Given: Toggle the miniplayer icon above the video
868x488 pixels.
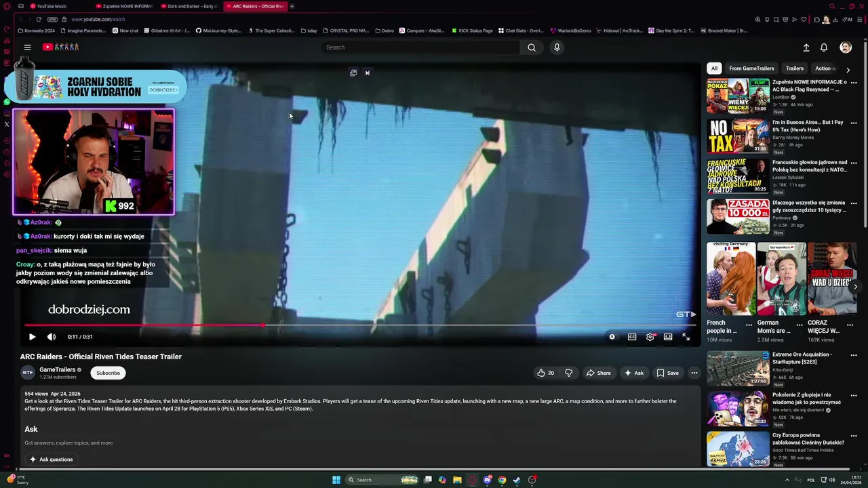Looking at the screenshot, I should (x=353, y=73).
